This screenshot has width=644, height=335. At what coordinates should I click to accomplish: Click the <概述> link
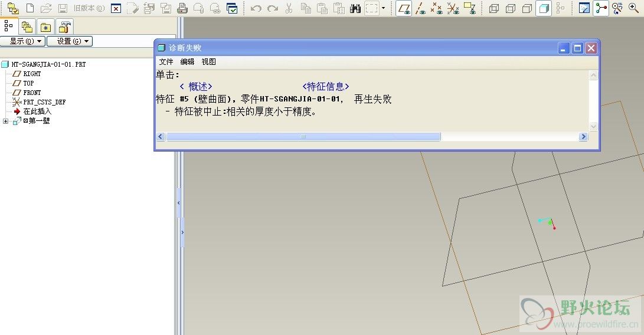pos(197,87)
